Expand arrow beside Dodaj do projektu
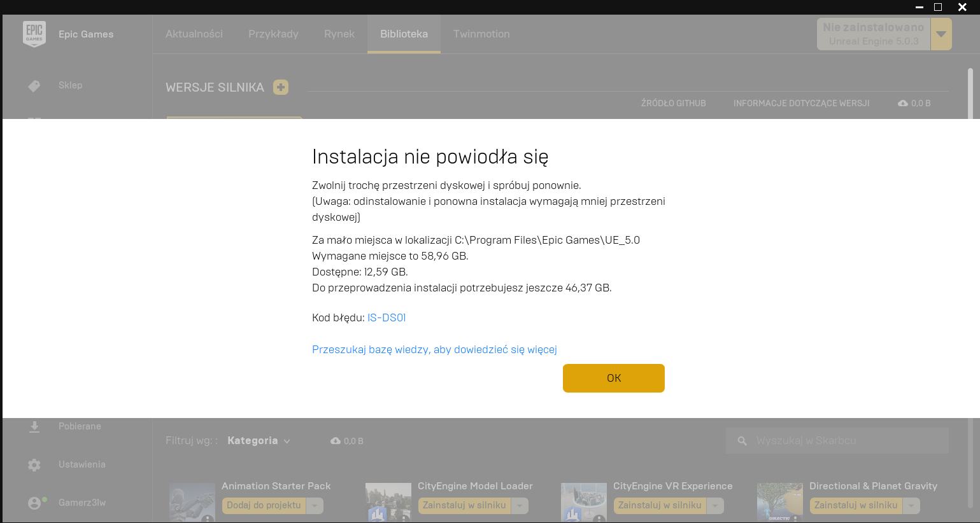Image resolution: width=980 pixels, height=523 pixels. coord(315,505)
